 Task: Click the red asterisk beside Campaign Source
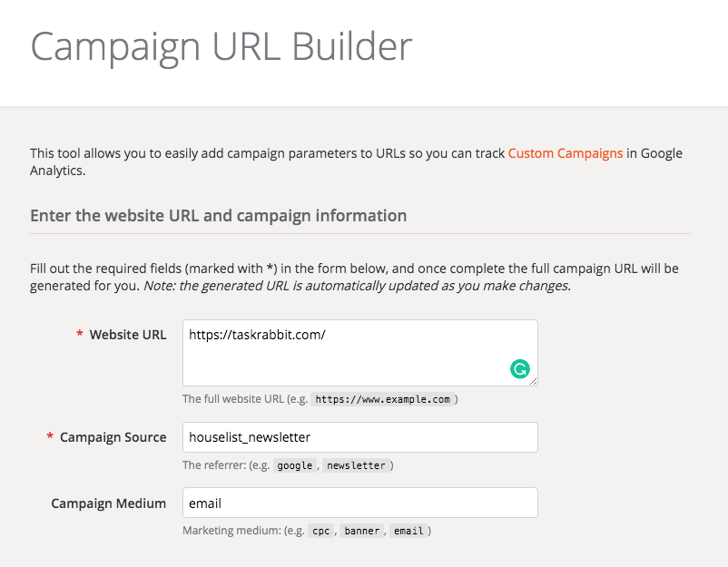(x=50, y=436)
